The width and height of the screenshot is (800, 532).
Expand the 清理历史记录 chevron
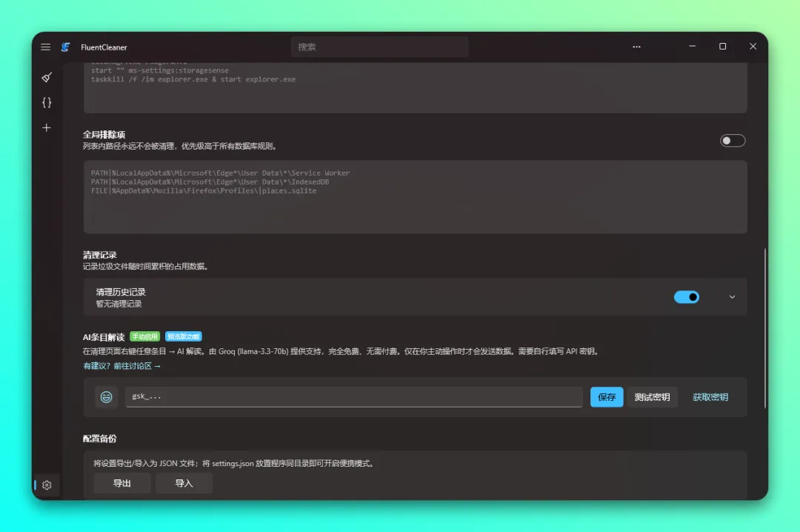(x=732, y=296)
